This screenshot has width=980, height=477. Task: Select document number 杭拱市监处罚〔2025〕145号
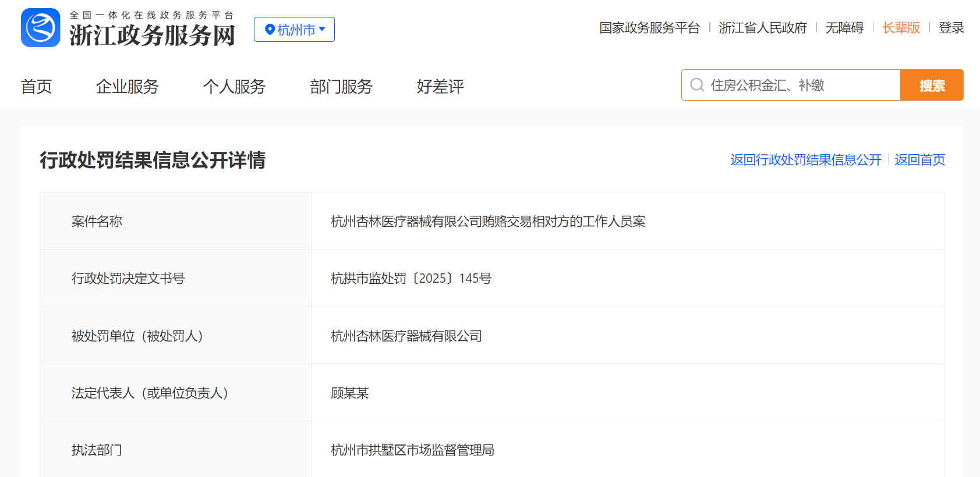(x=411, y=279)
